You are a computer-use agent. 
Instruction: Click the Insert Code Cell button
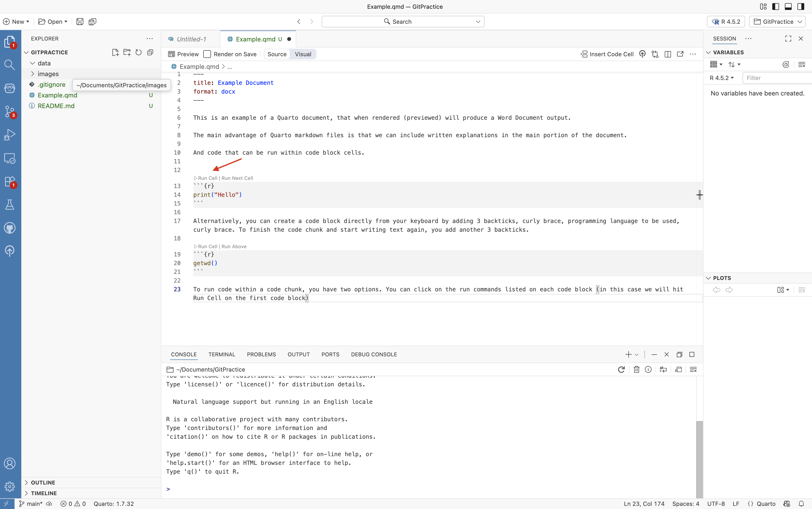tap(607, 54)
